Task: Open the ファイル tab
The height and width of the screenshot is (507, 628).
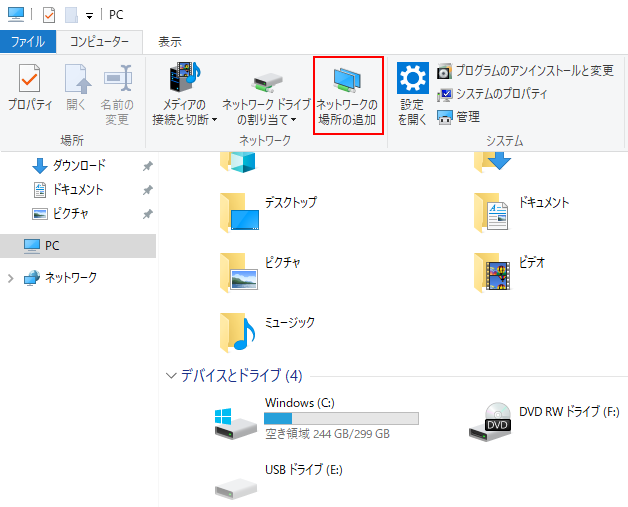Action: coord(28,42)
